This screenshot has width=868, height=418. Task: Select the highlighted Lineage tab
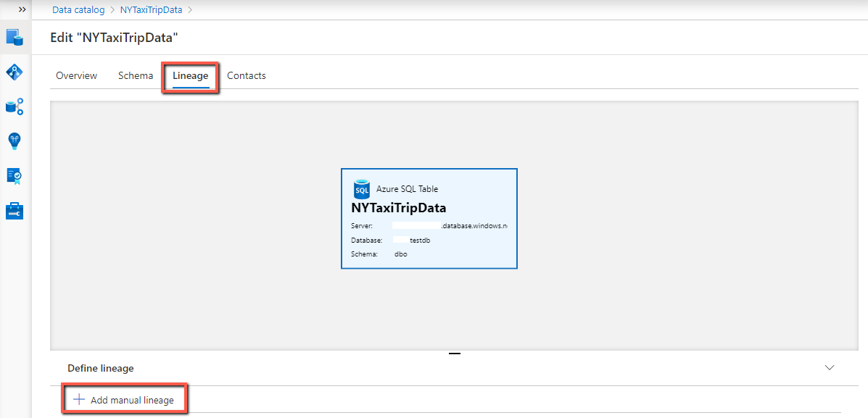[190, 75]
